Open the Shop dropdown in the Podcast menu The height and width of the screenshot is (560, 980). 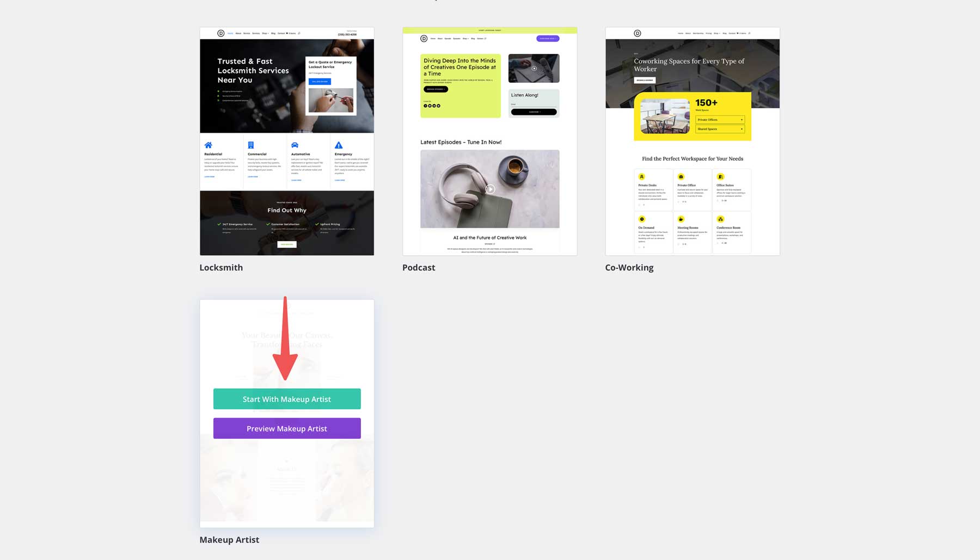465,39
